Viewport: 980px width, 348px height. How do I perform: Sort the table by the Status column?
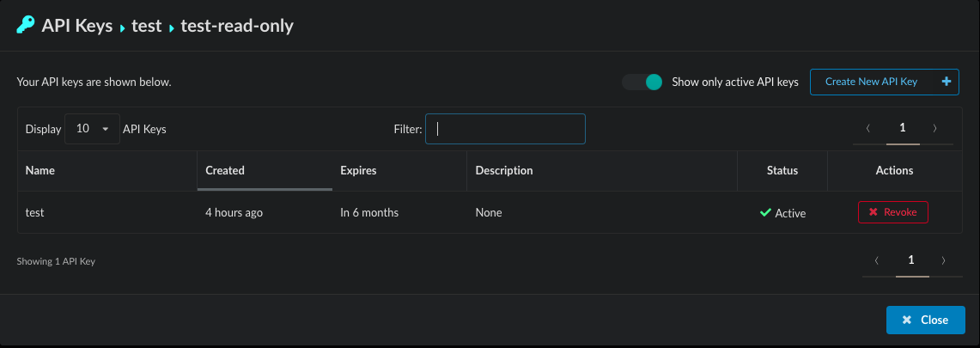[782, 170]
